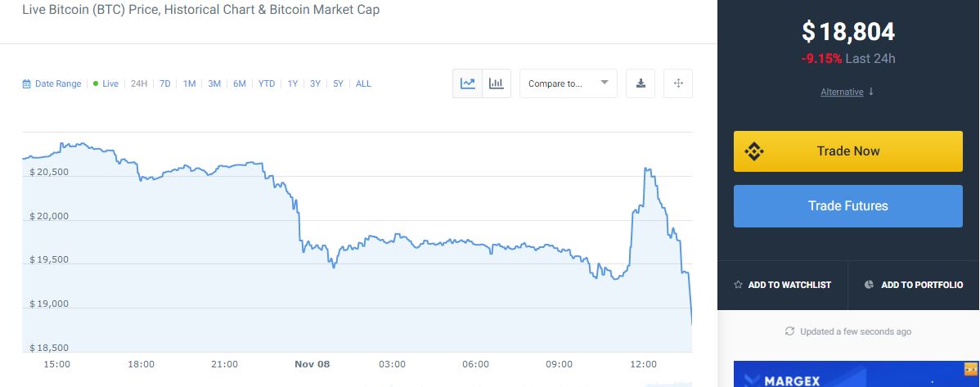Show the ALL time range
The width and height of the screenshot is (980, 387).
[x=363, y=83]
